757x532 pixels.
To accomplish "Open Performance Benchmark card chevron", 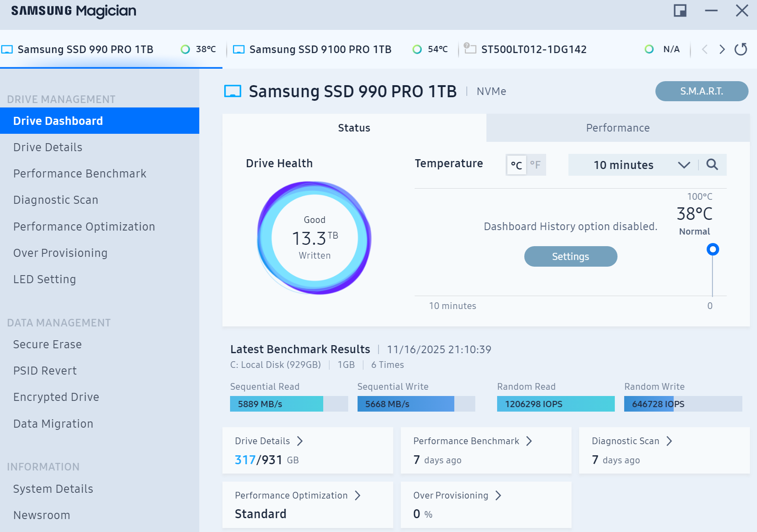I will click(x=529, y=441).
